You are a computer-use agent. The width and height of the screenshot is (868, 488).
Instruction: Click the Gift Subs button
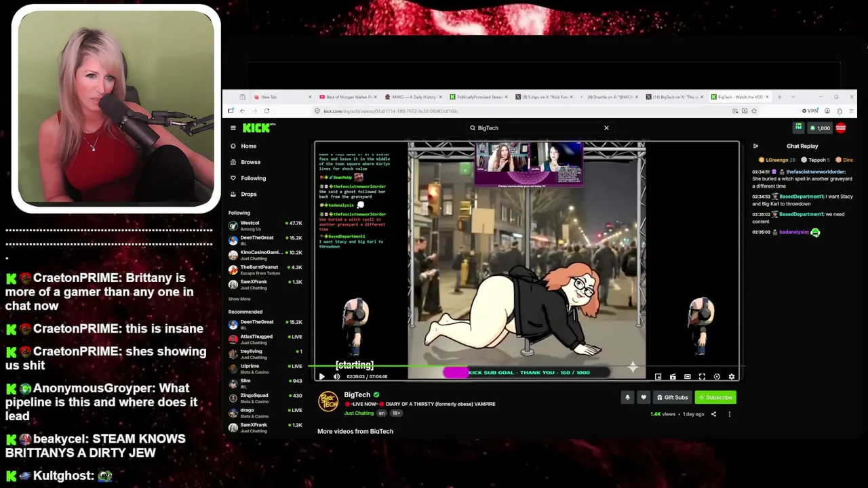[673, 397]
